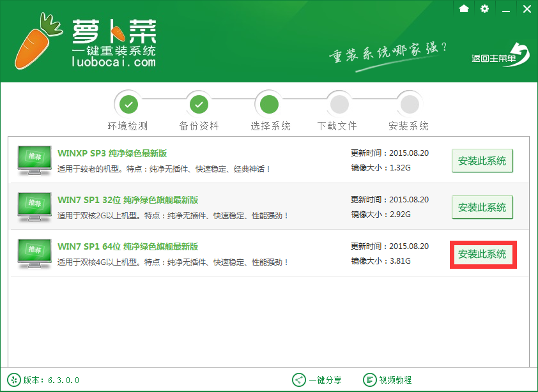Screen dimensions: 538x392
Task: Install the WIN7 SP1 64位 system
Action: pyautogui.click(x=482, y=254)
